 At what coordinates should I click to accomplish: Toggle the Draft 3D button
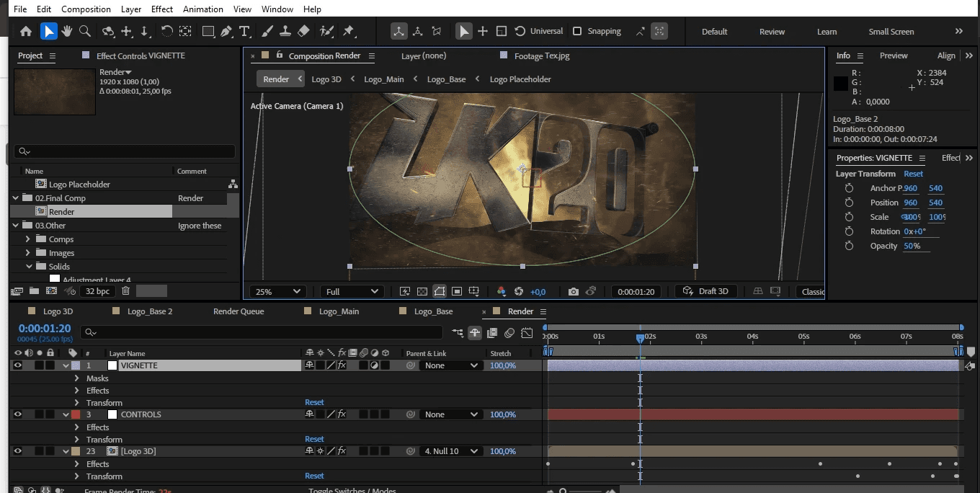tap(706, 291)
